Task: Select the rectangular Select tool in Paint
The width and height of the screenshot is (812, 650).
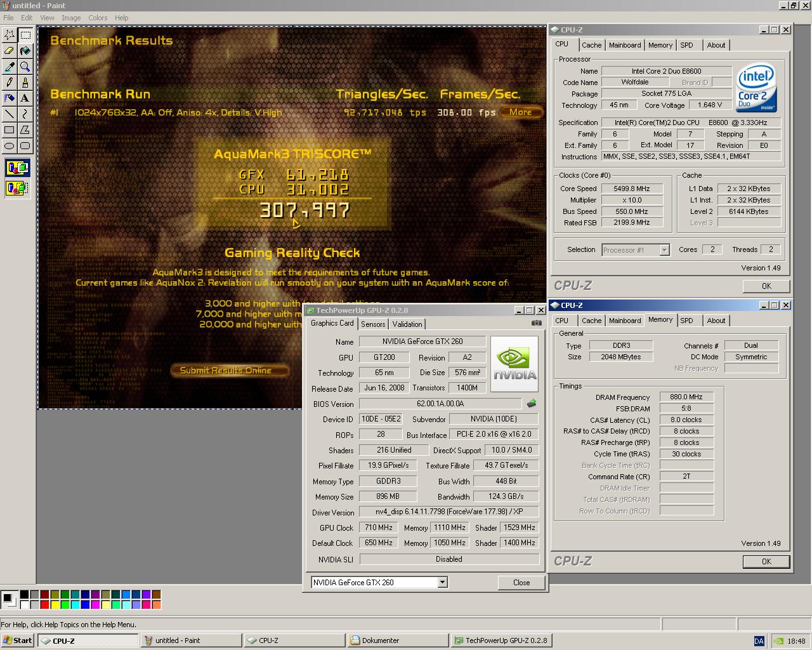Action: [25, 35]
